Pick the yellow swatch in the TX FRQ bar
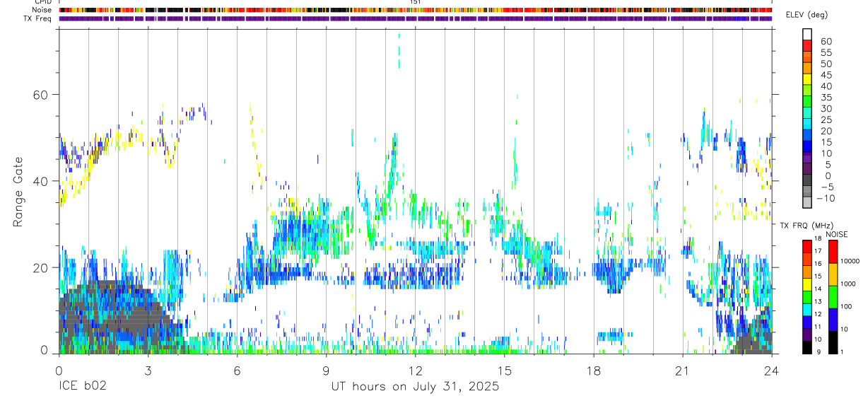The image size is (868, 401). [x=807, y=284]
